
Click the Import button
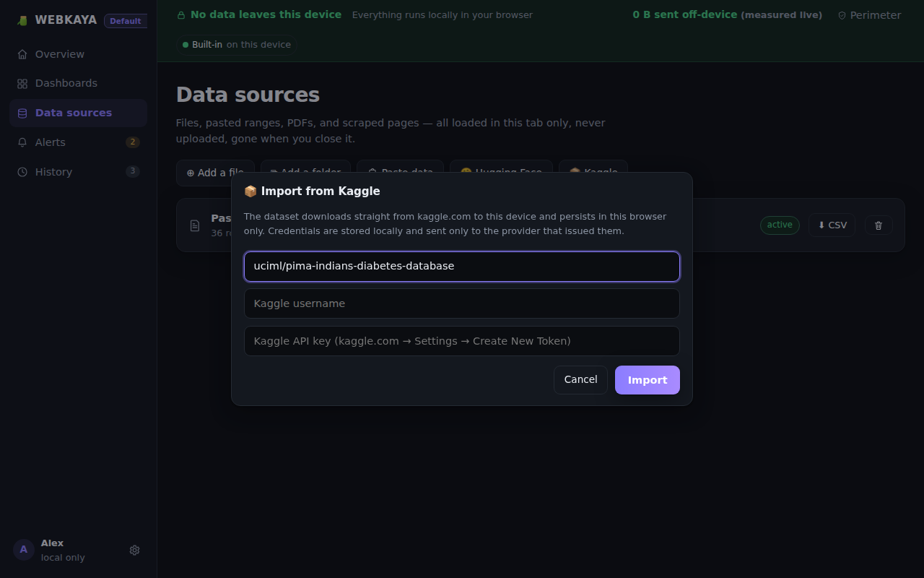(648, 380)
